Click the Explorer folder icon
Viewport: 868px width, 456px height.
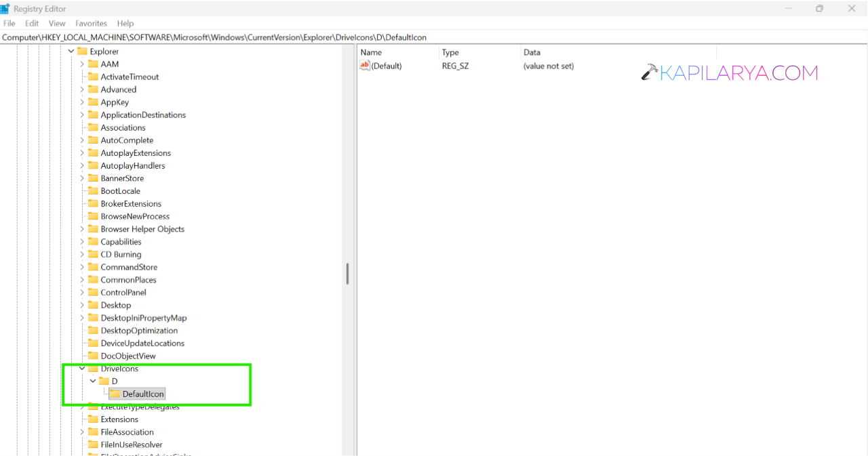[x=82, y=51]
